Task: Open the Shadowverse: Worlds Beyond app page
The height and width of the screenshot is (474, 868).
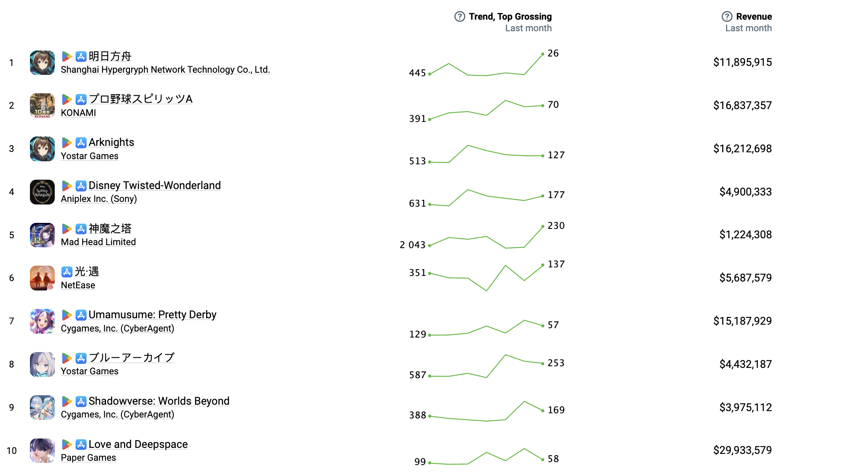Action: [x=159, y=401]
